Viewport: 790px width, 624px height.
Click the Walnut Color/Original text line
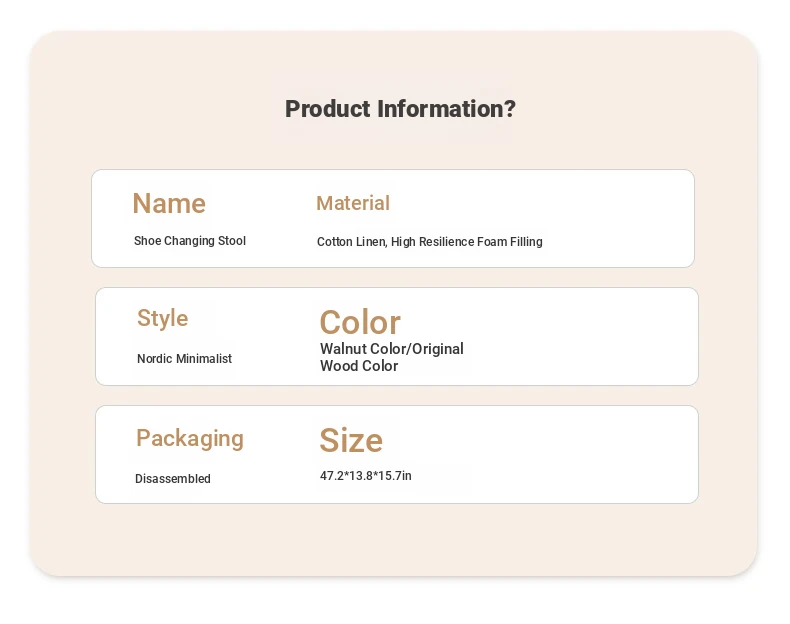tap(391, 349)
